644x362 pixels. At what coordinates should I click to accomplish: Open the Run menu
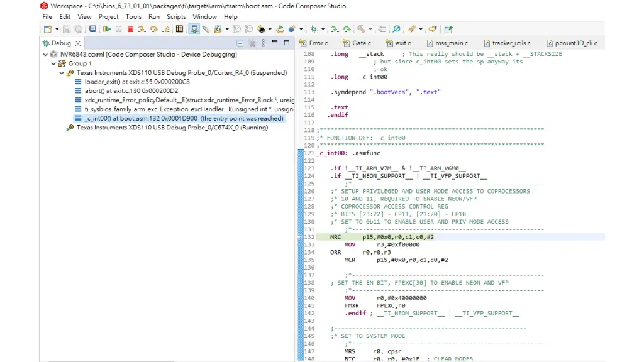(x=154, y=17)
